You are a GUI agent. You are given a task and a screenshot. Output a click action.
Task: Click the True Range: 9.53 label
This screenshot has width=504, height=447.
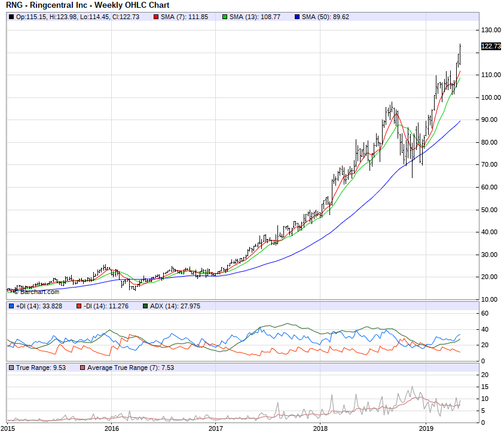[41, 368]
